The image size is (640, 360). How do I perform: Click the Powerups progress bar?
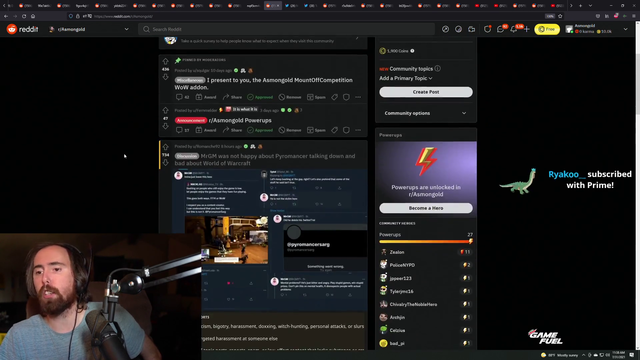coord(426,242)
